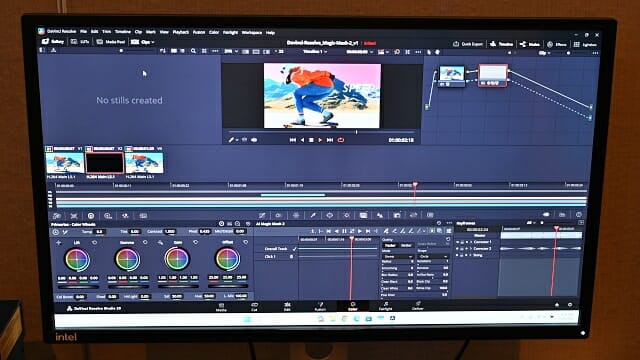Open the Power Window palette
Viewport: 640px width, 360px height.
click(329, 215)
